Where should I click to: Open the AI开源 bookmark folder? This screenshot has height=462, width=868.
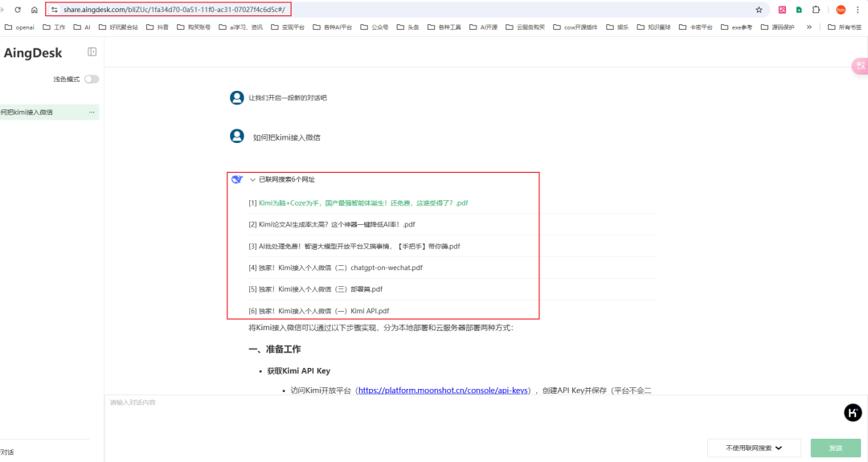pyautogui.click(x=483, y=27)
